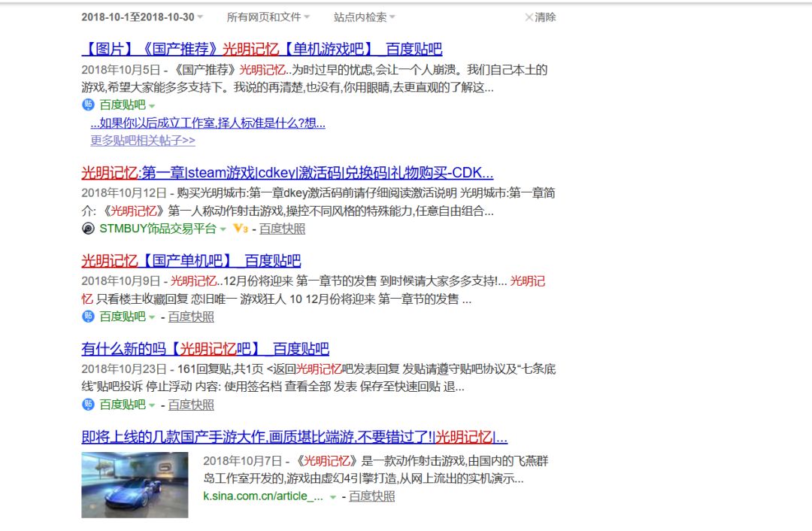Expand arrow next to k.sina.com.cn URL
The height and width of the screenshot is (531, 812).
[x=333, y=497]
